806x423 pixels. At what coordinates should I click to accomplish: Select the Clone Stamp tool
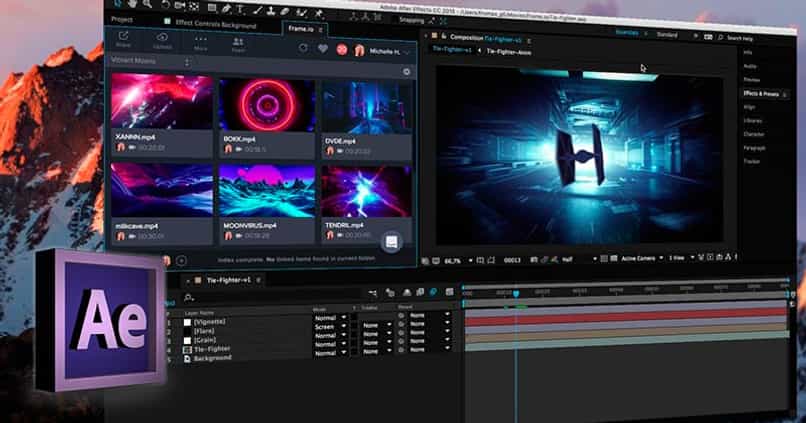pyautogui.click(x=271, y=11)
